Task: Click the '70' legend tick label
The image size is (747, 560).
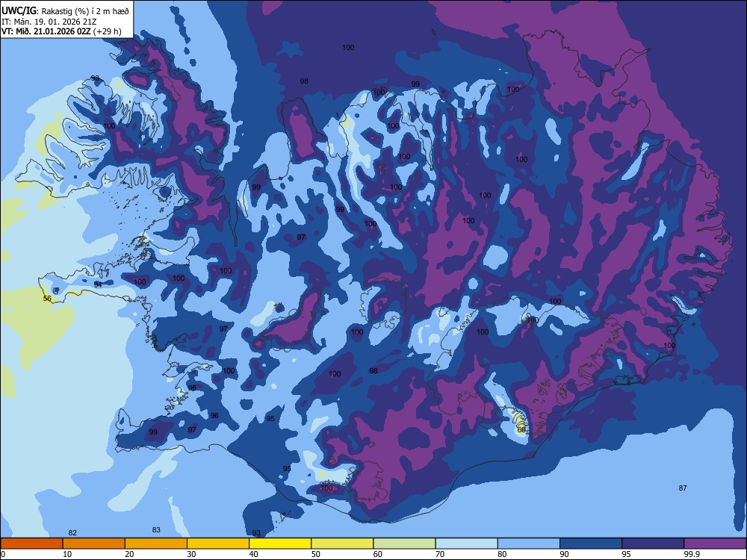Action: click(x=440, y=554)
